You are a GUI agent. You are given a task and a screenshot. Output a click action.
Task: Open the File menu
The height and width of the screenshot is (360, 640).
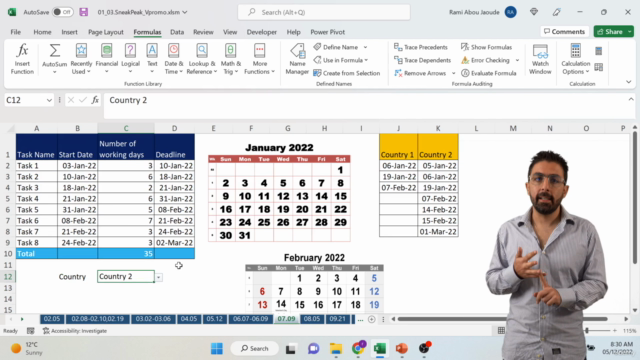click(16, 32)
